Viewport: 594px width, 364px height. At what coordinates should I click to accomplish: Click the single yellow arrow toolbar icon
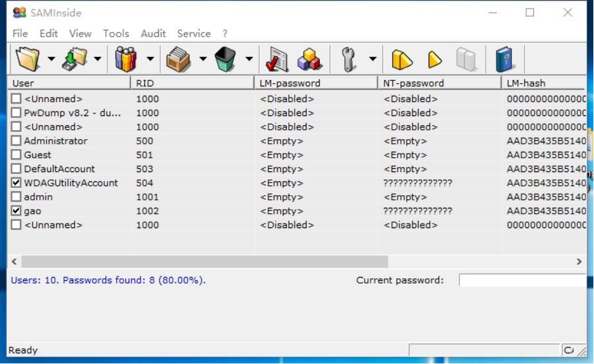(x=434, y=59)
